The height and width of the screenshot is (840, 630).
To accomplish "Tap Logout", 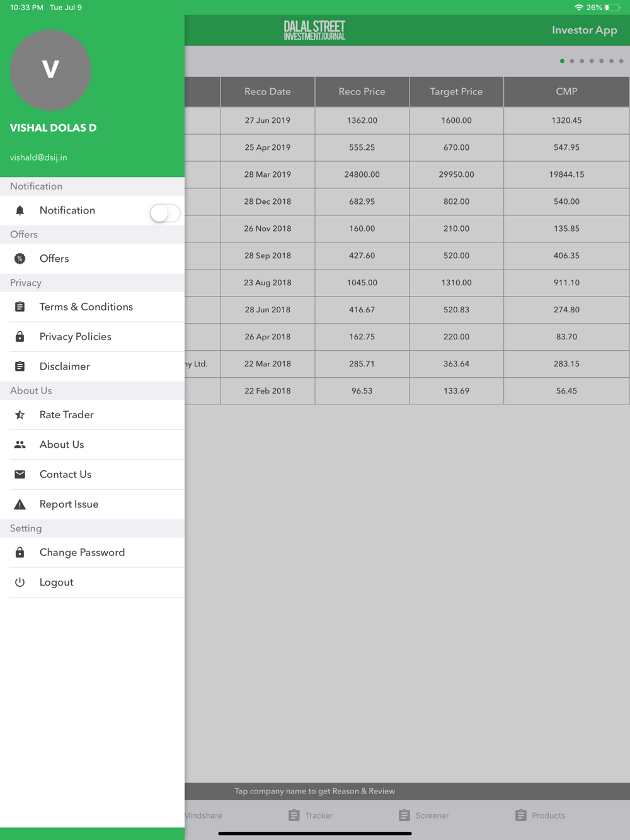I will pos(92,582).
